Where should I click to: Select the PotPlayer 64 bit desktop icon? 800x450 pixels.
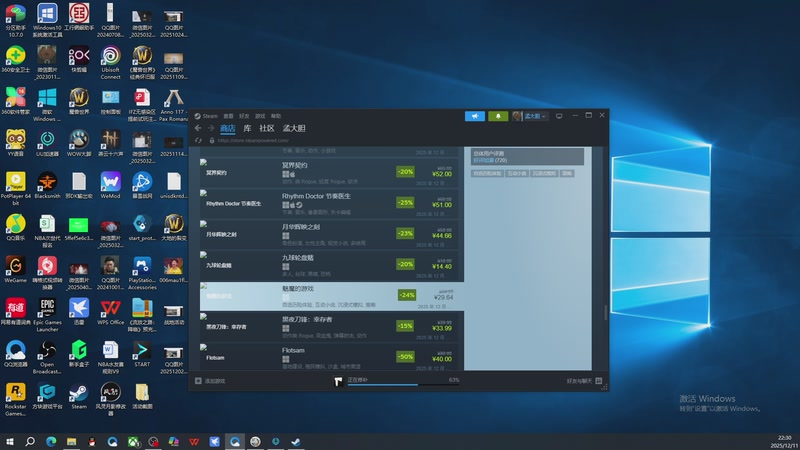click(x=15, y=189)
